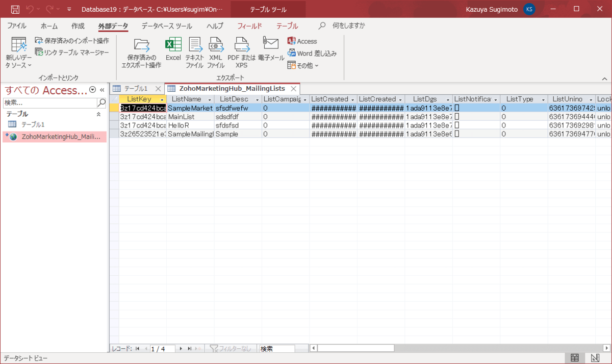Open the ListKey column filter dropdown
Image resolution: width=612 pixels, height=364 pixels.
[162, 99]
